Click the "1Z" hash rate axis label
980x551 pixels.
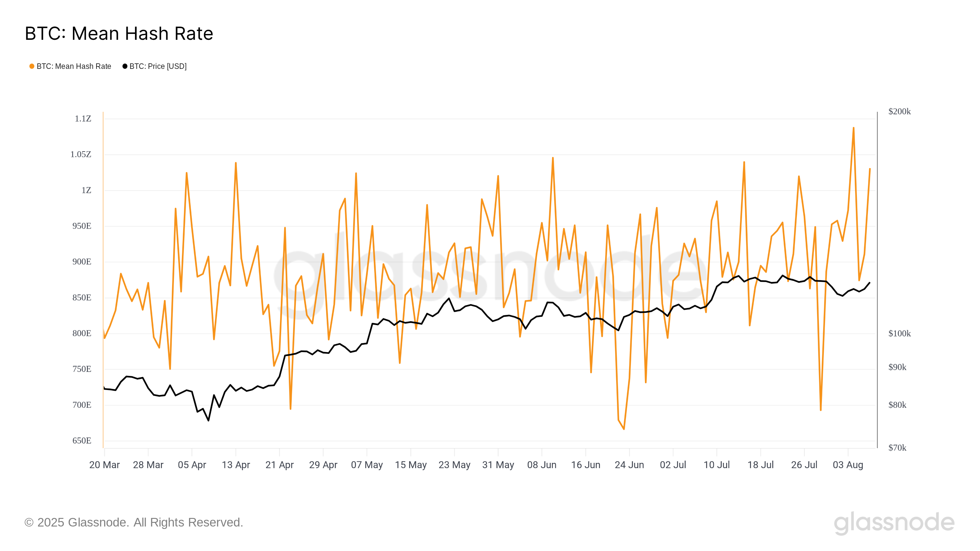click(x=86, y=190)
